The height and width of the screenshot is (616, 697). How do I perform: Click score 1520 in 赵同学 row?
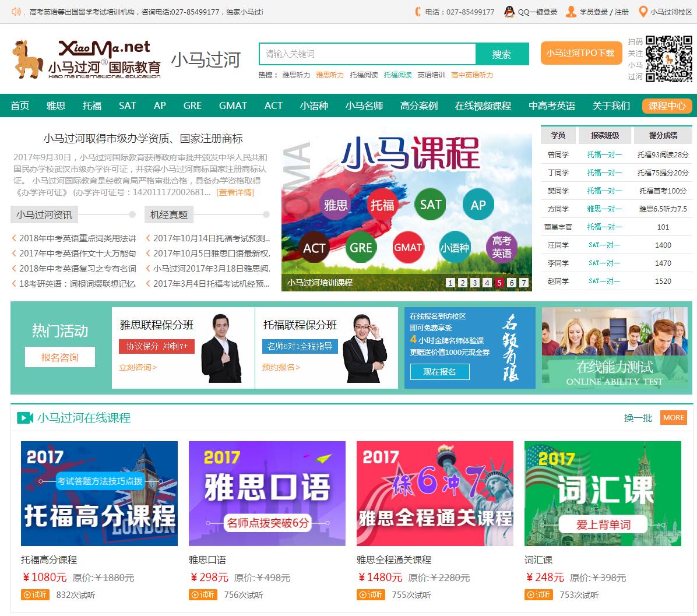[x=663, y=281]
